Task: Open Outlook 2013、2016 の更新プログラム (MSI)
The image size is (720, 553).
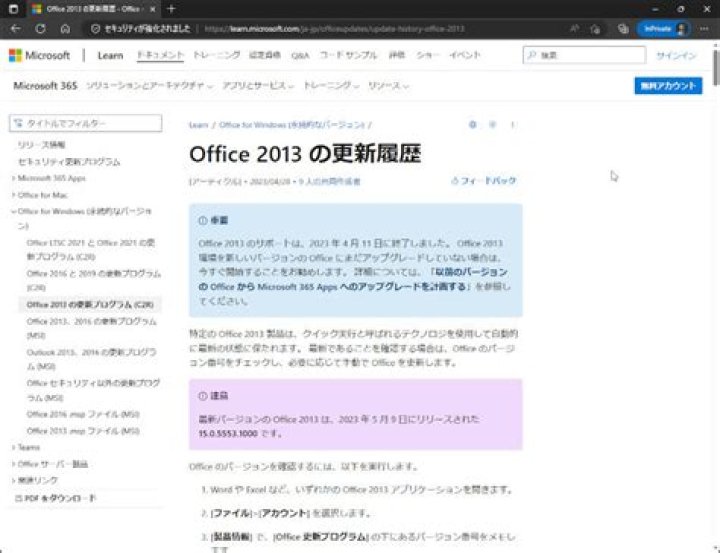Action: pos(92,359)
